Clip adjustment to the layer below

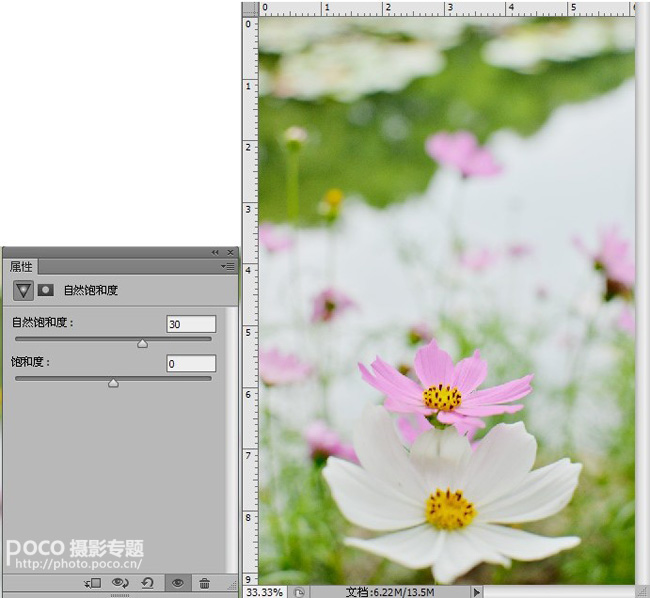coord(93,583)
